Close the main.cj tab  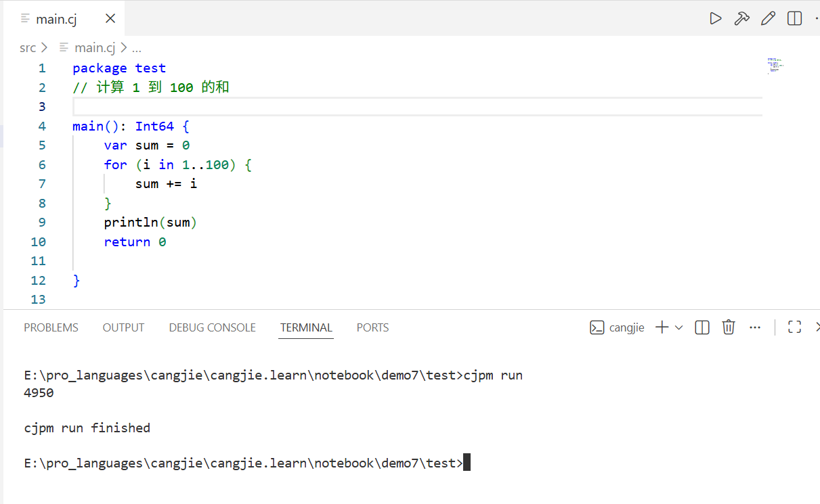click(110, 19)
